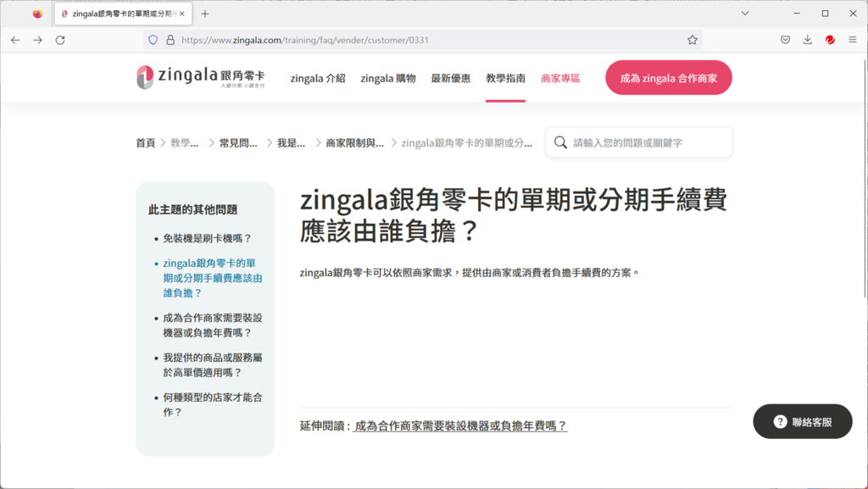This screenshot has width=868, height=489.
Task: Open the Firefox application menu
Action: (853, 40)
